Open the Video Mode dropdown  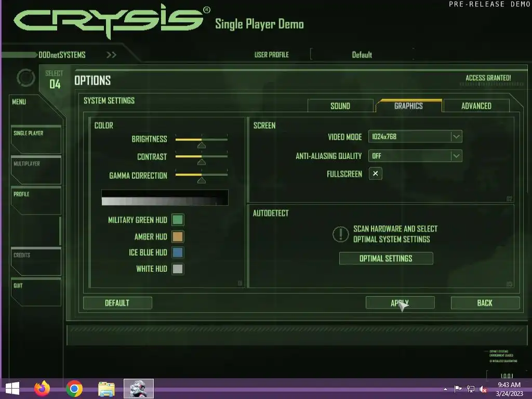(415, 137)
